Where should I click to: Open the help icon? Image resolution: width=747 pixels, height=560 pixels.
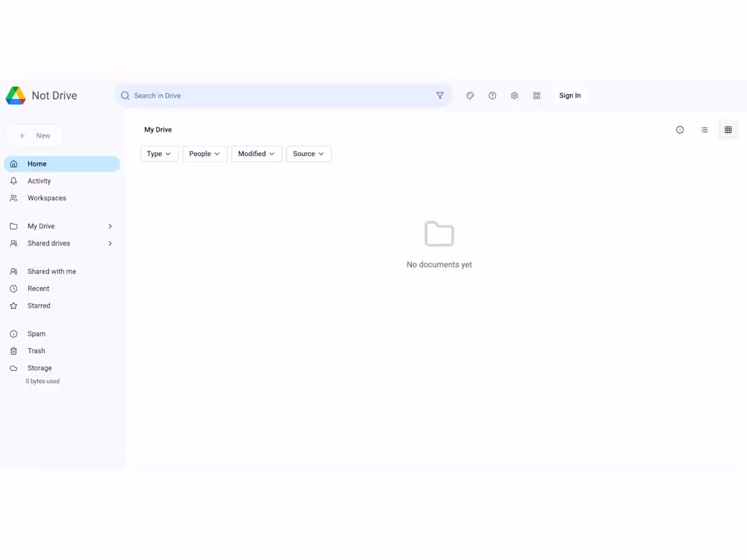coord(492,95)
